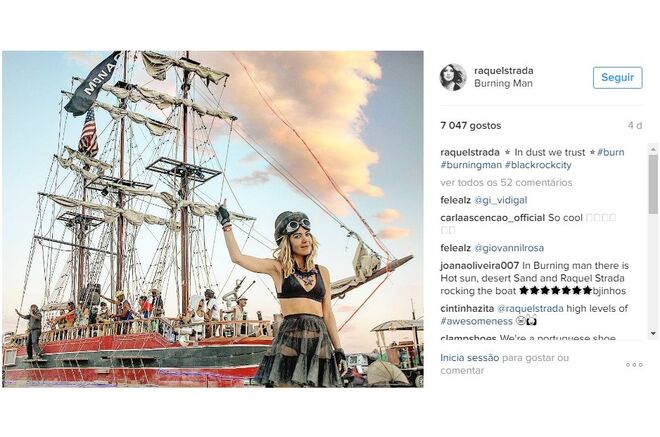This screenshot has height=437, width=660.
Task: Open the #burn hashtag
Action: (x=611, y=152)
